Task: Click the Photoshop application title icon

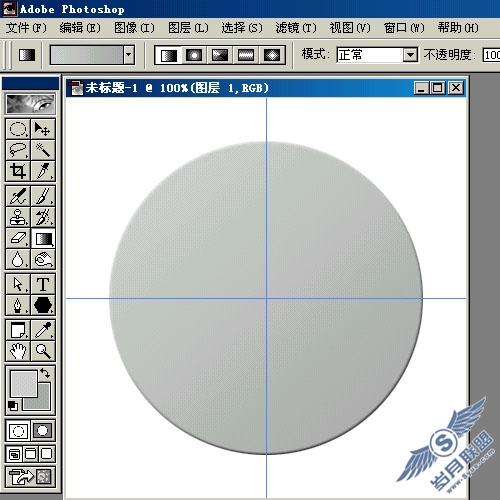Action: pos(9,8)
